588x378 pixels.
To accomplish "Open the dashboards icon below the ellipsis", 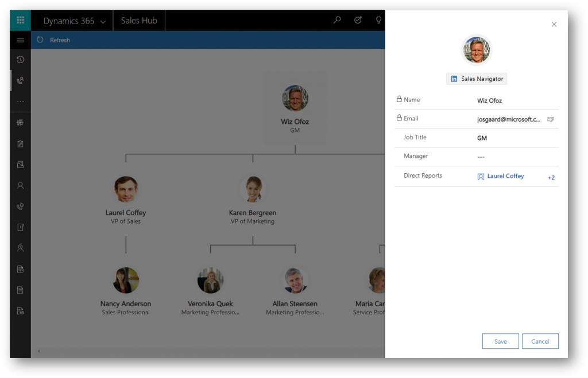I will [20, 123].
